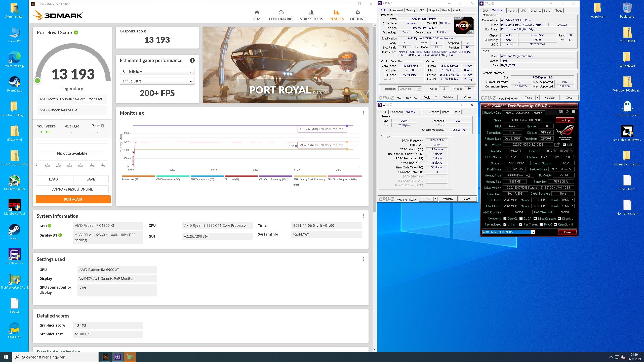The height and width of the screenshot is (362, 644).
Task: Open the Settings used three-dot menu
Action: click(x=364, y=259)
